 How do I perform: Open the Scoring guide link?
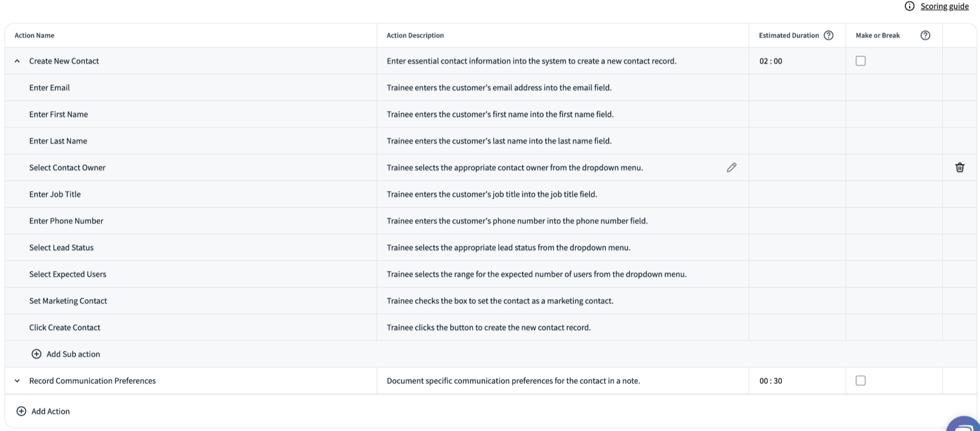point(945,6)
